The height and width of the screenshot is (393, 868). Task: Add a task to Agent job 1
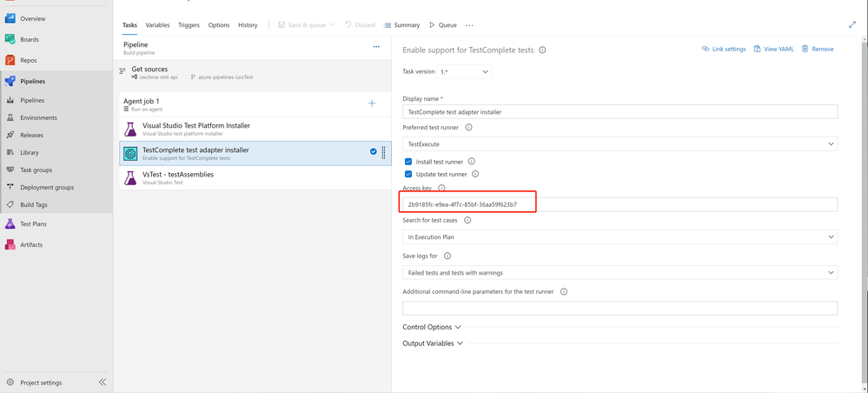[372, 103]
